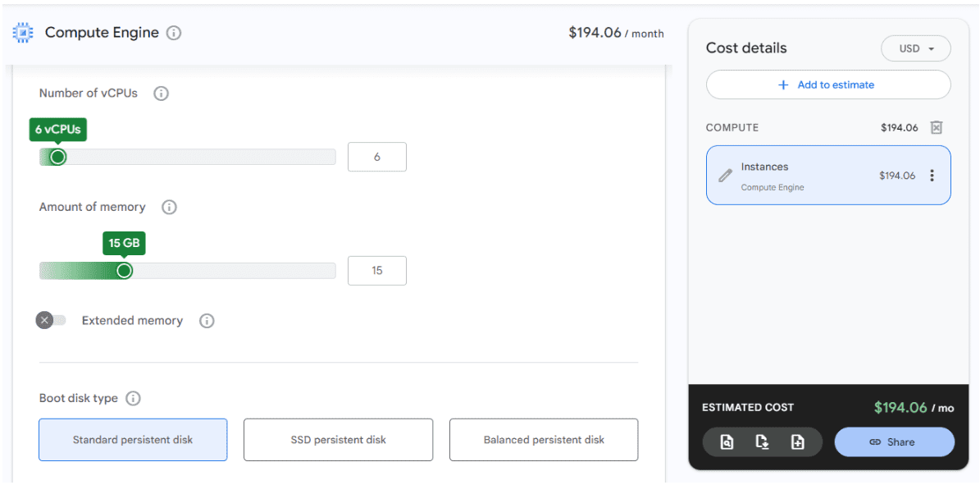This screenshot has width=980, height=485.
Task: Open Compute Engine info tooltip icon
Action: pyautogui.click(x=174, y=33)
